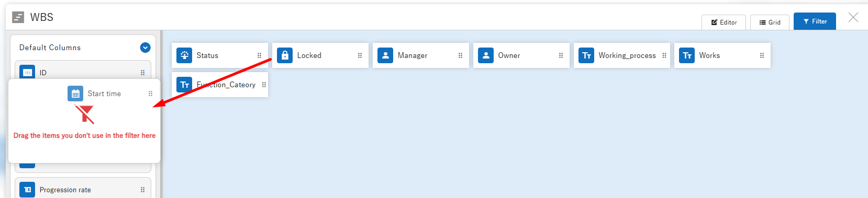Viewport: 868px width, 198px height.
Task: Click the Owner item drag handle
Action: click(561, 55)
